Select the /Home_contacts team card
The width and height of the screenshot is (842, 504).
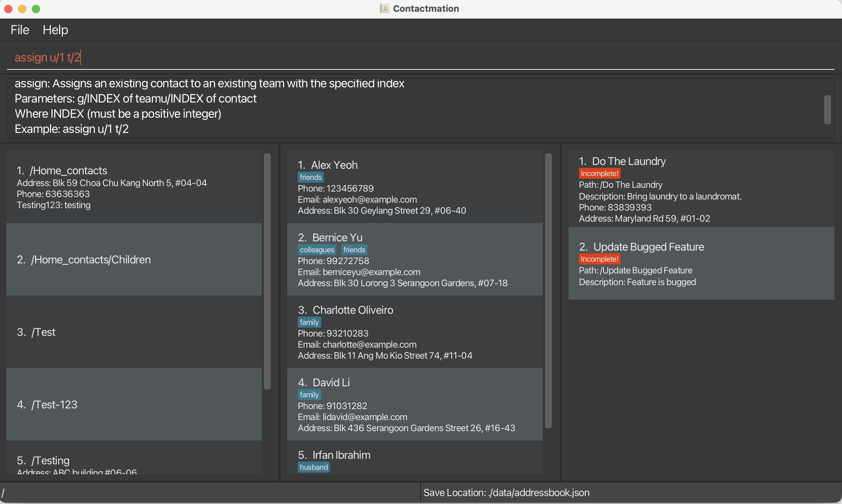(x=134, y=187)
